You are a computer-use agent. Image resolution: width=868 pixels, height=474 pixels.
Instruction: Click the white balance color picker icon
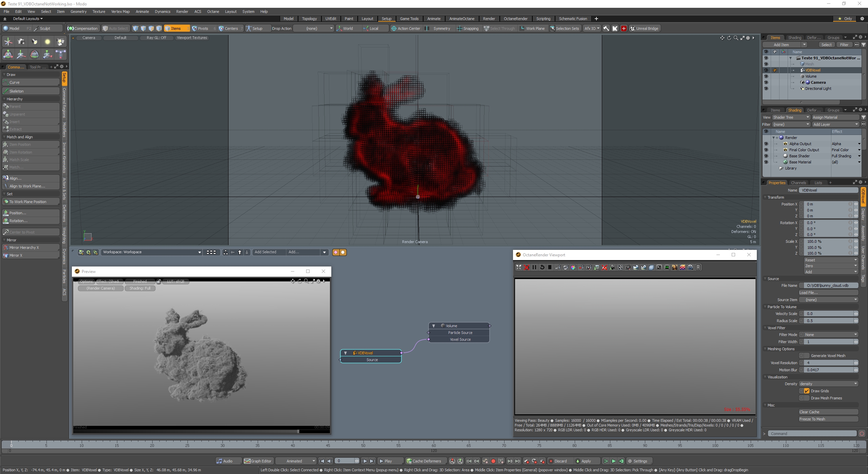pos(573,268)
